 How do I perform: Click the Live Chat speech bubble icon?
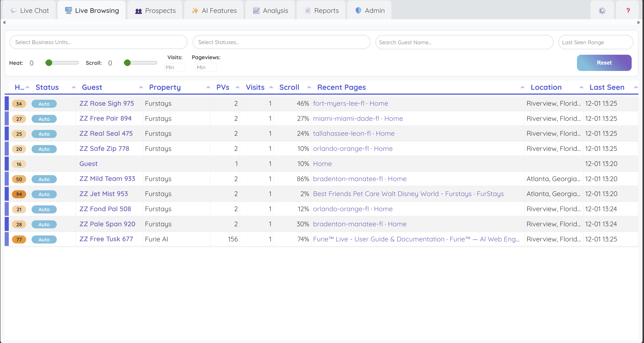click(x=14, y=10)
